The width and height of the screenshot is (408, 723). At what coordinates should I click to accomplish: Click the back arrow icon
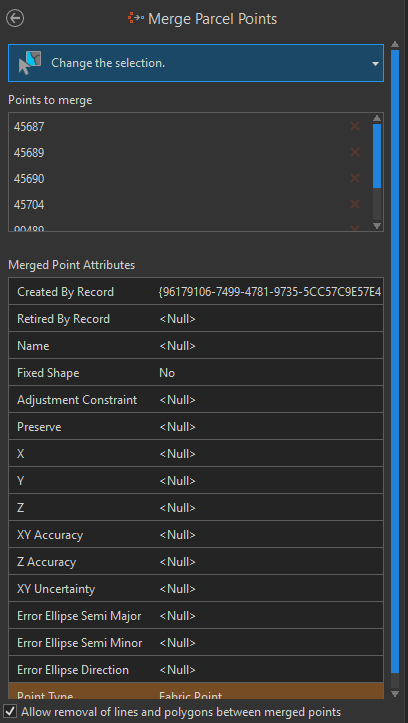point(15,18)
